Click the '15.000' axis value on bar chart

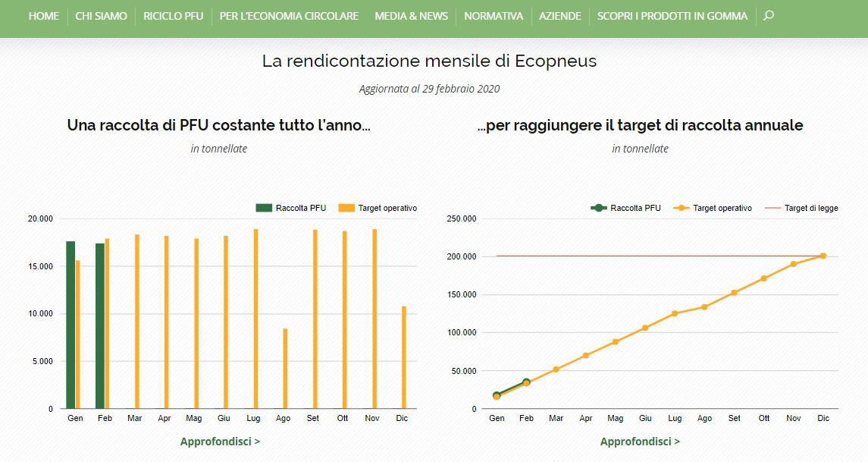click(x=40, y=266)
